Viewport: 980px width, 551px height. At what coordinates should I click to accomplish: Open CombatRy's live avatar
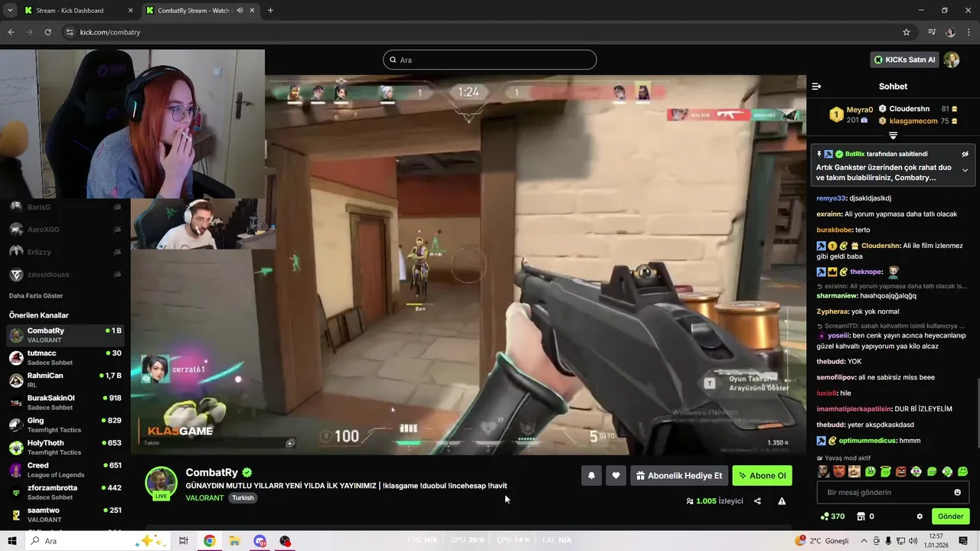tap(161, 483)
